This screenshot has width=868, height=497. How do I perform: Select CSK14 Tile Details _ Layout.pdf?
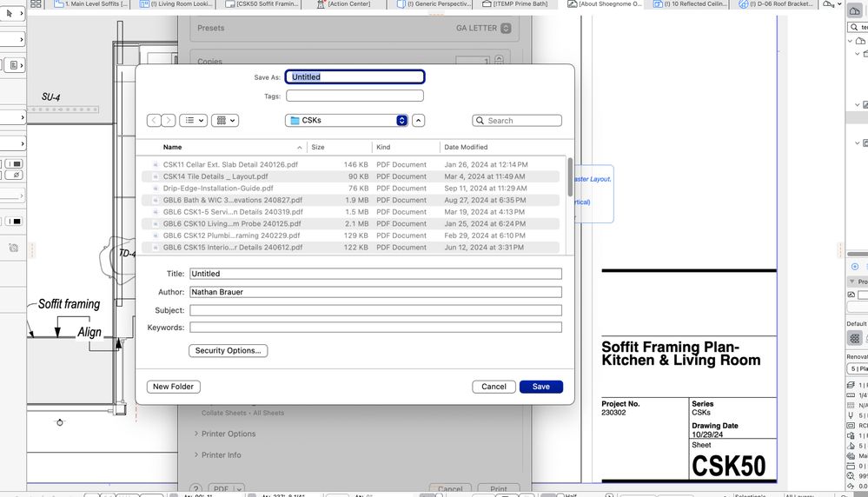(350, 176)
